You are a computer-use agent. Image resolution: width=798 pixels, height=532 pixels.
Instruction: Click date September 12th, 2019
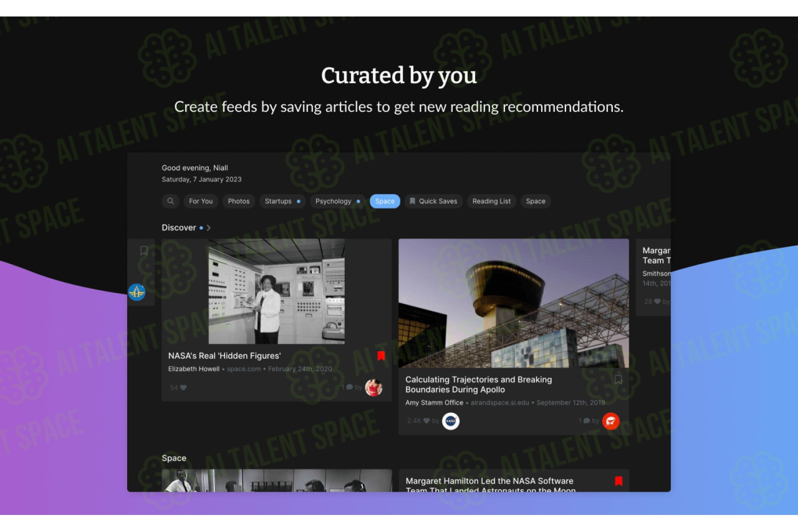click(x=571, y=403)
